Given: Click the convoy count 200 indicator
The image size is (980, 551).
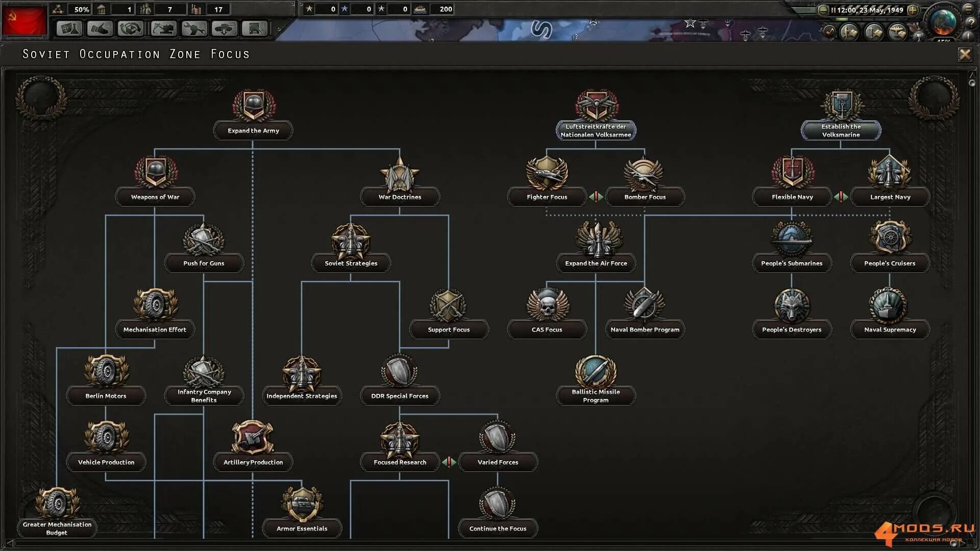Looking at the screenshot, I should click(434, 9).
